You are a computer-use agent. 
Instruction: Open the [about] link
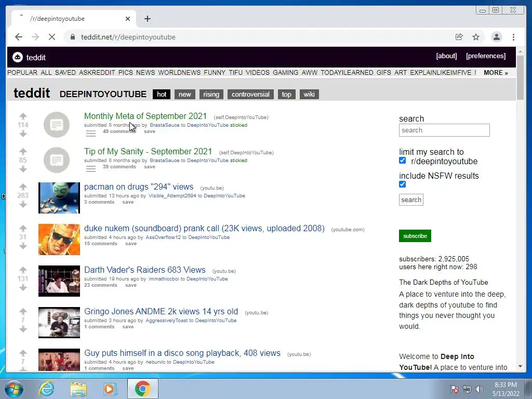(x=446, y=56)
